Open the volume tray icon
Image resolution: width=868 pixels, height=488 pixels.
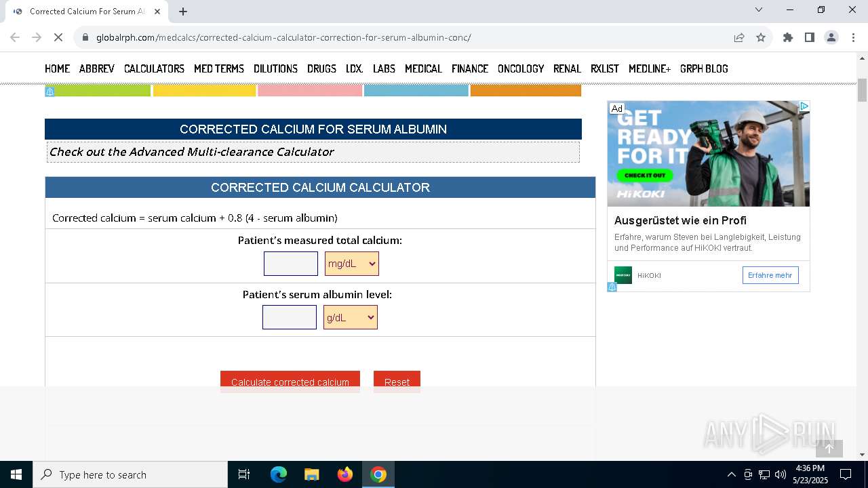[x=781, y=474]
